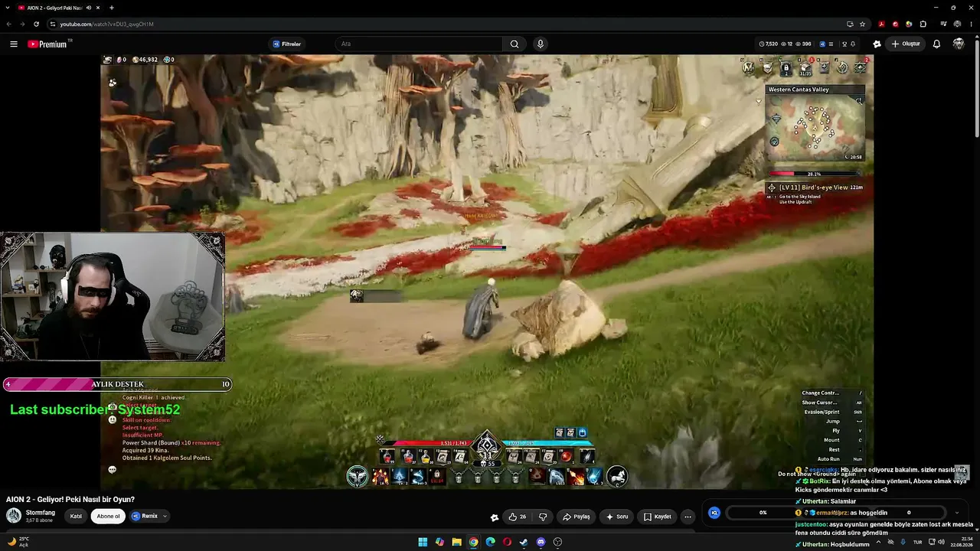Open the Oluştur create menu
Image resolution: width=980 pixels, height=551 pixels.
(905, 44)
